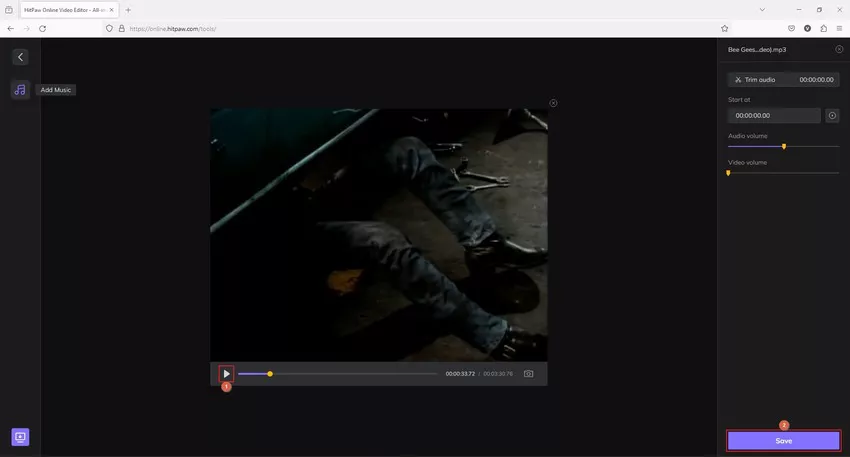Close the HitPaw Online Video Editor tab

tap(112, 10)
